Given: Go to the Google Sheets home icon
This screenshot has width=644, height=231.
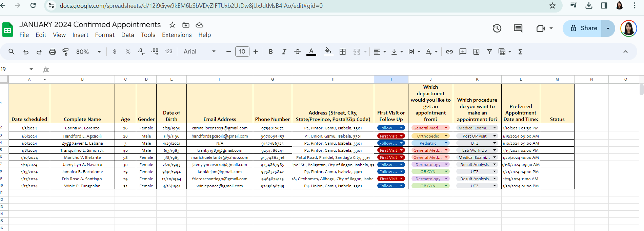Looking at the screenshot, I should coord(7,30).
